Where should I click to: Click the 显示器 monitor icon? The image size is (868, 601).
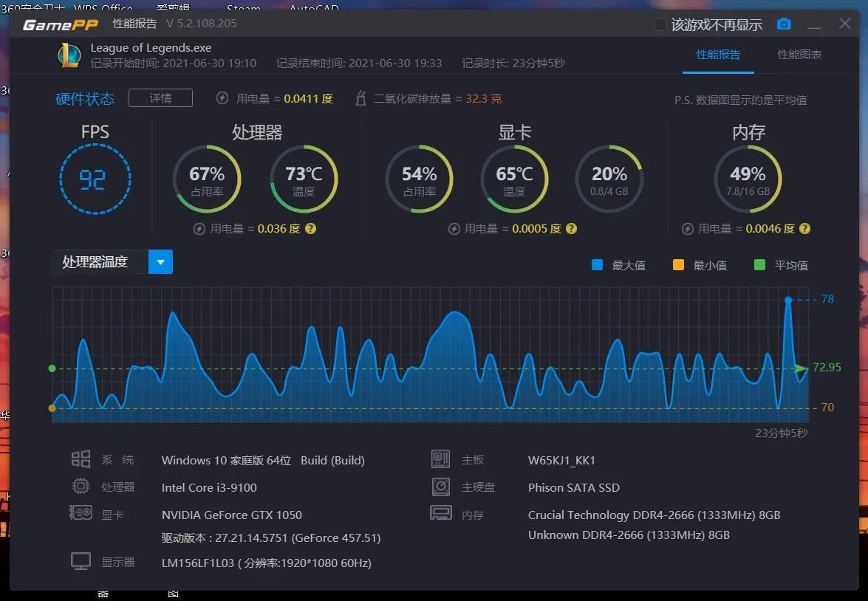[81, 561]
